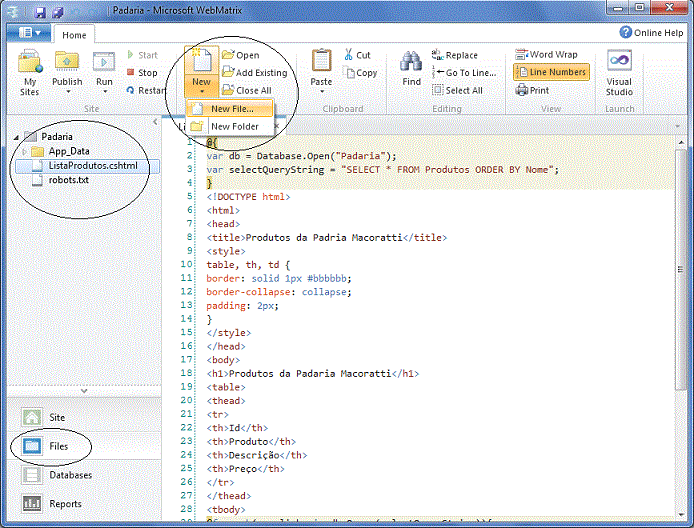The width and height of the screenshot is (694, 528).
Task: Click the editor vertical scrollbar thumb
Action: point(681,270)
